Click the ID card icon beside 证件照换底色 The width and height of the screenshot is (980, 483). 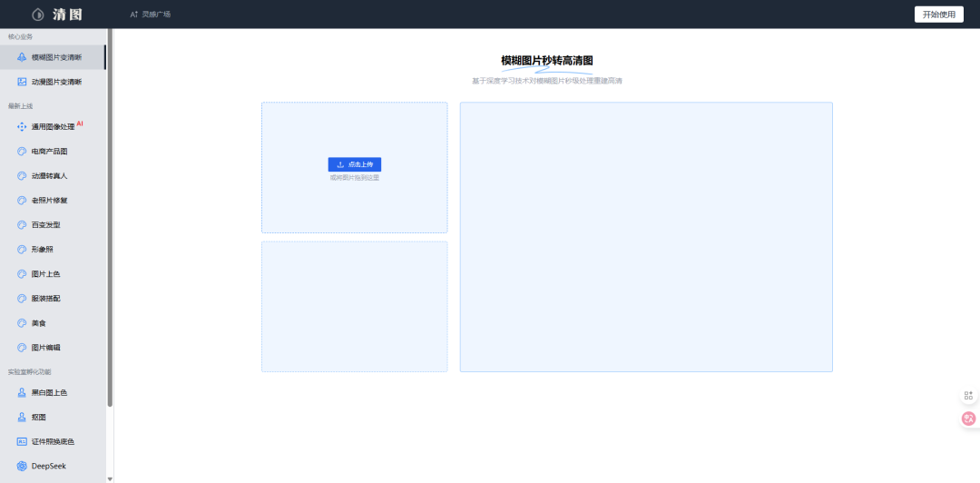tap(22, 441)
